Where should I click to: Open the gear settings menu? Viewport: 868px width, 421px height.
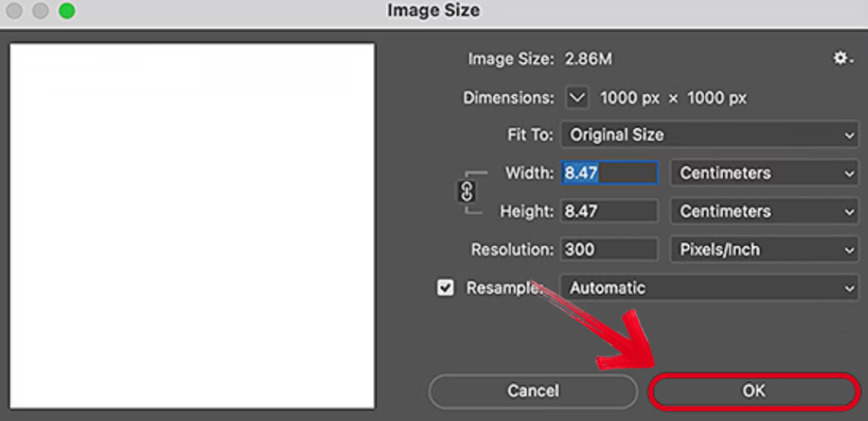point(843,59)
